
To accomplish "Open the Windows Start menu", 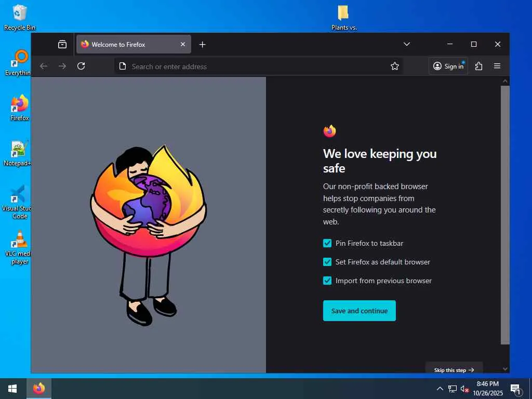I will pos(12,389).
